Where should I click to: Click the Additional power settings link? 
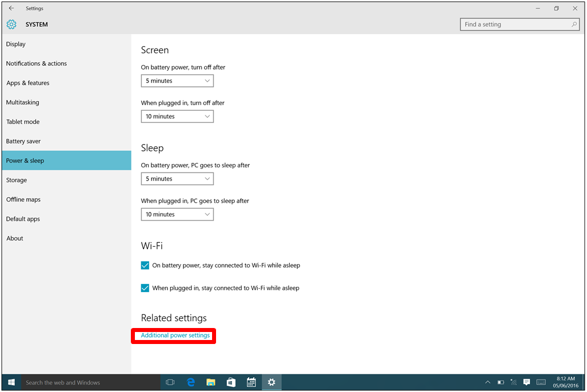175,335
